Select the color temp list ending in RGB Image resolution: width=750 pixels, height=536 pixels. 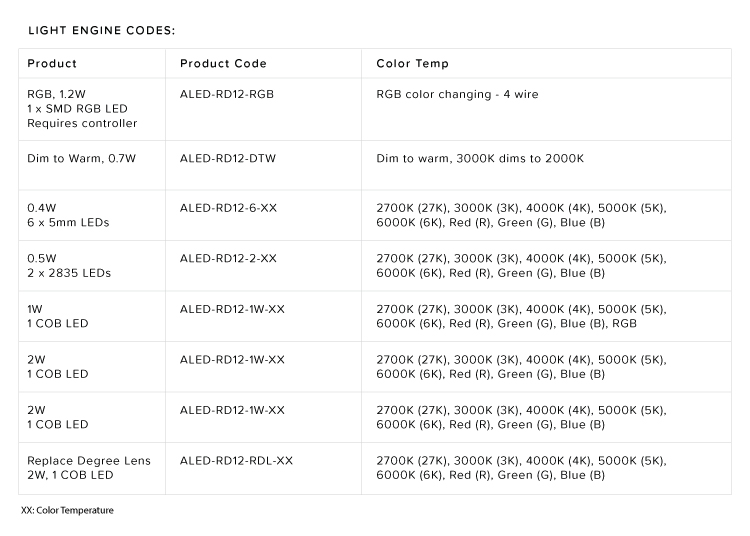coord(520,316)
